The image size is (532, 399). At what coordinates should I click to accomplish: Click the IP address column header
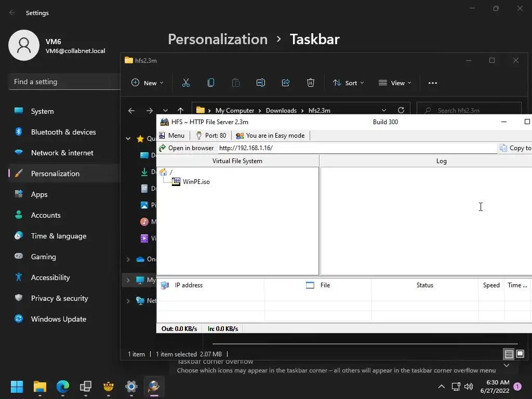pos(210,285)
